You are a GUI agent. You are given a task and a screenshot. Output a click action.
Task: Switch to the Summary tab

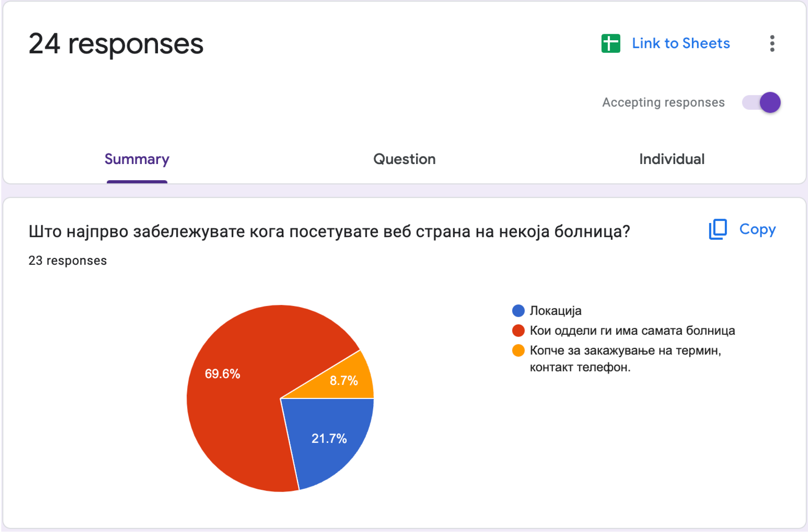(137, 159)
